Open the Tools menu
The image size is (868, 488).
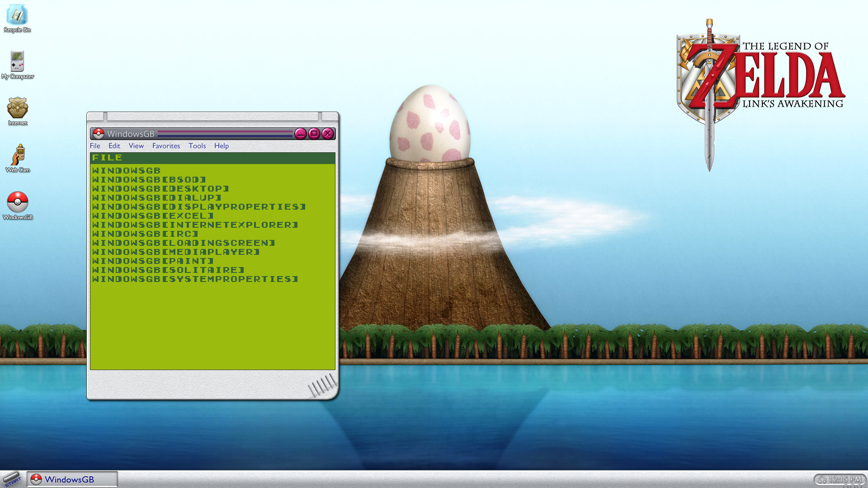(197, 145)
